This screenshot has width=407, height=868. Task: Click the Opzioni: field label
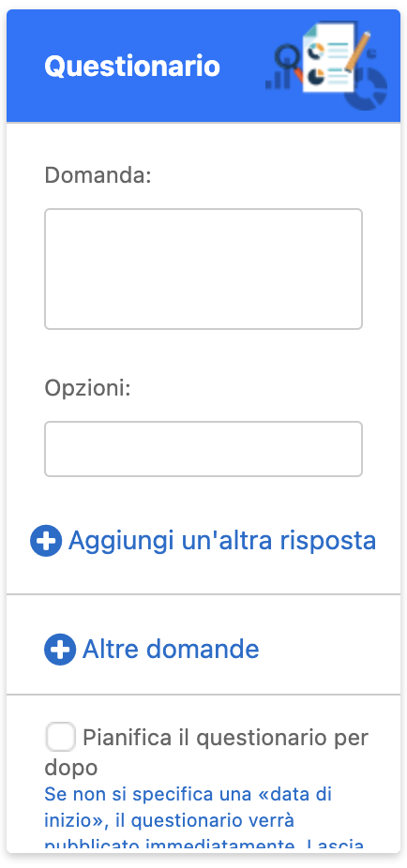(87, 389)
